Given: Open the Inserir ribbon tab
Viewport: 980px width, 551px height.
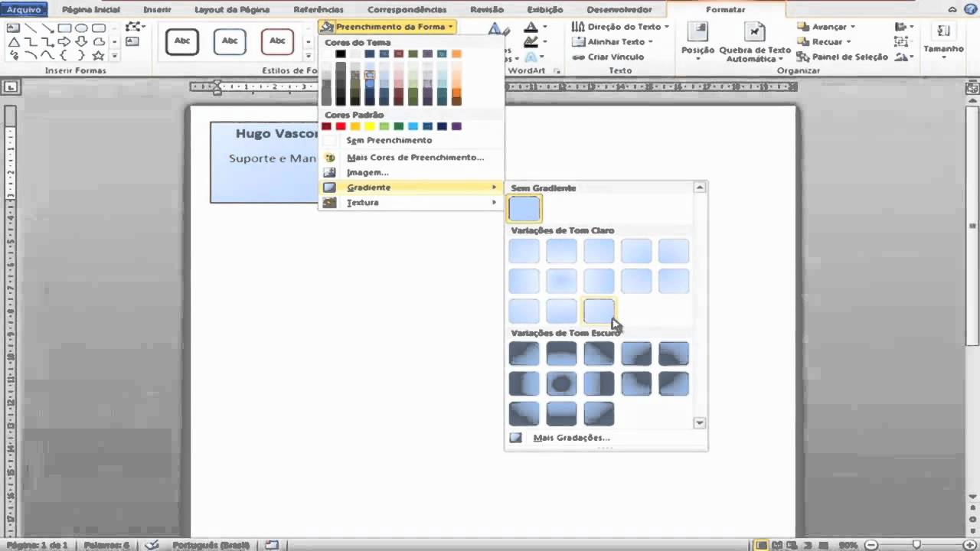Looking at the screenshot, I should pyautogui.click(x=157, y=10).
